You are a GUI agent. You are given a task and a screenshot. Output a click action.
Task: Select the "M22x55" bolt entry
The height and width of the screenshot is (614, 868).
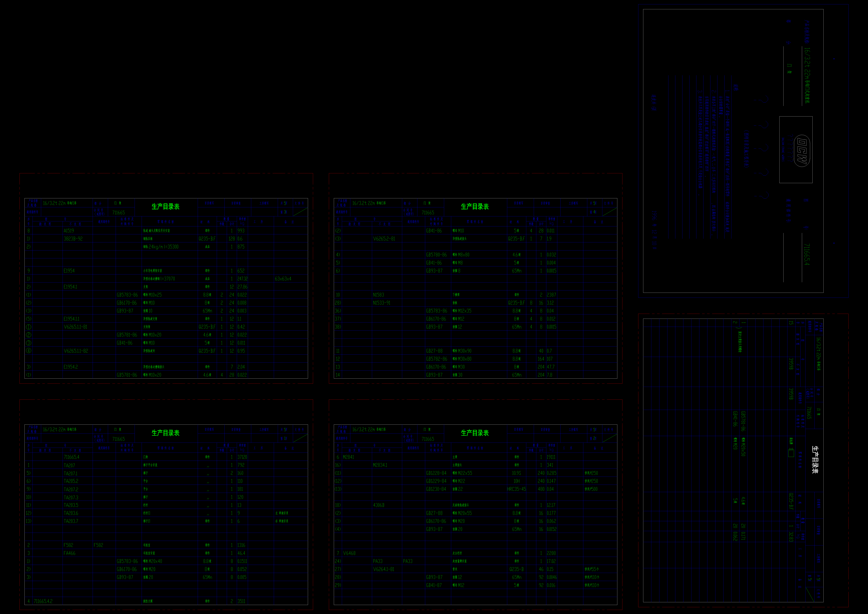pos(465,473)
